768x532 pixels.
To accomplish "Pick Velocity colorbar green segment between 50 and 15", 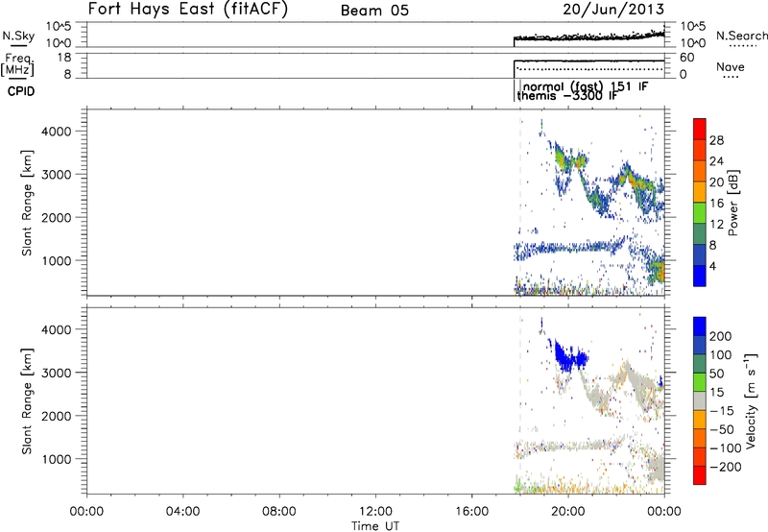I will tap(700, 382).
